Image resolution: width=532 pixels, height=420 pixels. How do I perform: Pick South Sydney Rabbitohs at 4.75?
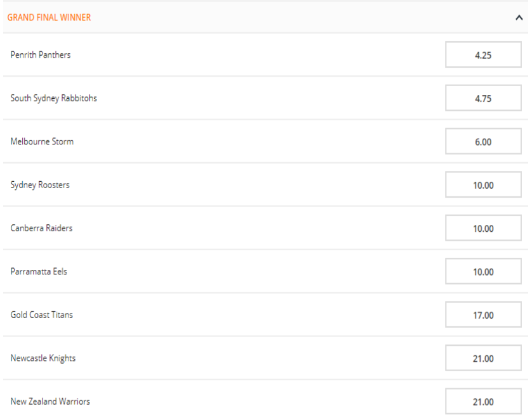[483, 98]
